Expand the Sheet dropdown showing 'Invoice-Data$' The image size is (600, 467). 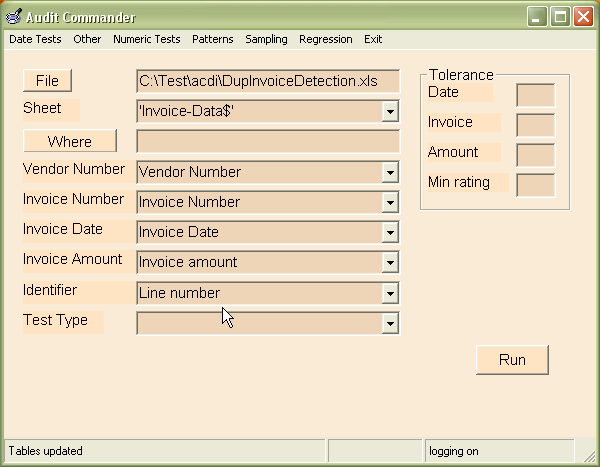pos(390,112)
